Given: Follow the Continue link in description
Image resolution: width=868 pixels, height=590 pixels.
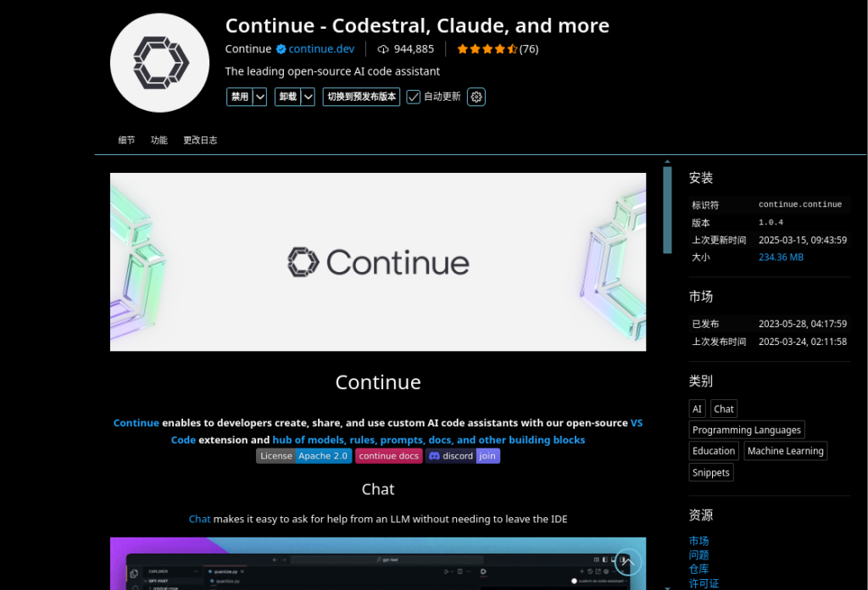Looking at the screenshot, I should [136, 423].
